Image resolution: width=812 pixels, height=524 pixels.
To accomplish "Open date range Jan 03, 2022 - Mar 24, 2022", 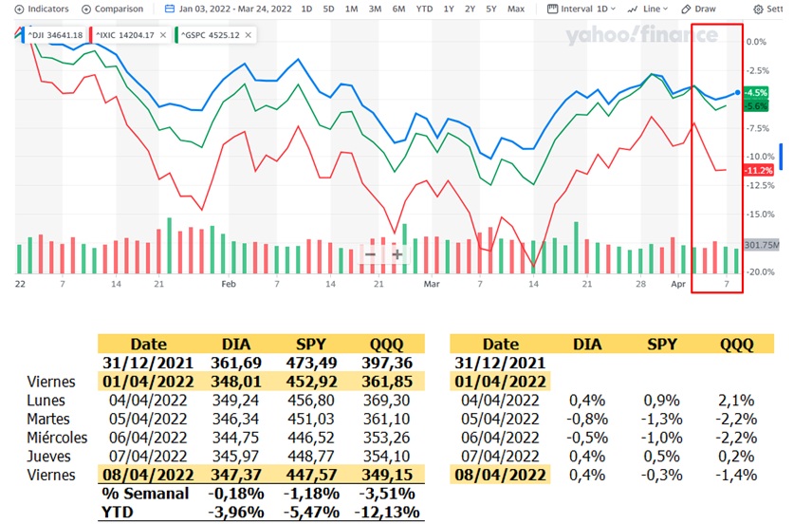I will (235, 9).
